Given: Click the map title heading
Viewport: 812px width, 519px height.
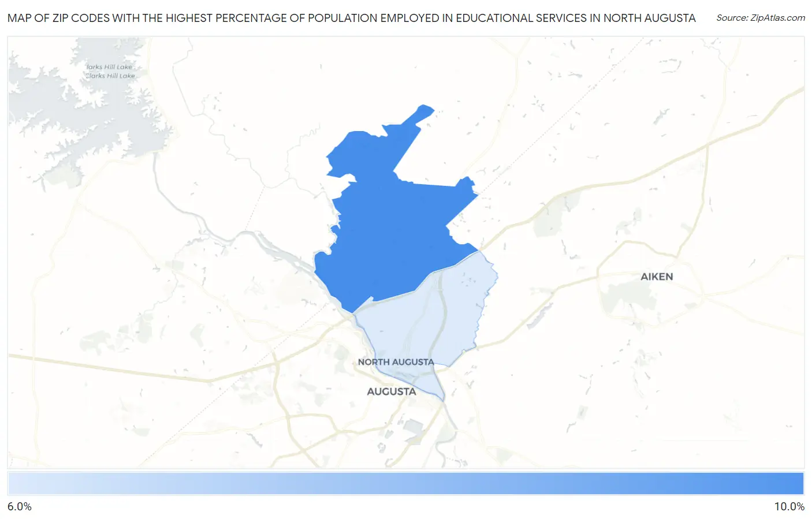Looking at the screenshot, I should 352,18.
